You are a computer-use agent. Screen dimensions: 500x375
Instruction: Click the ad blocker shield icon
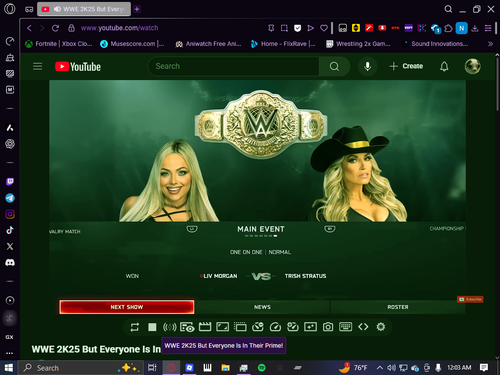pyautogui.click(x=297, y=28)
